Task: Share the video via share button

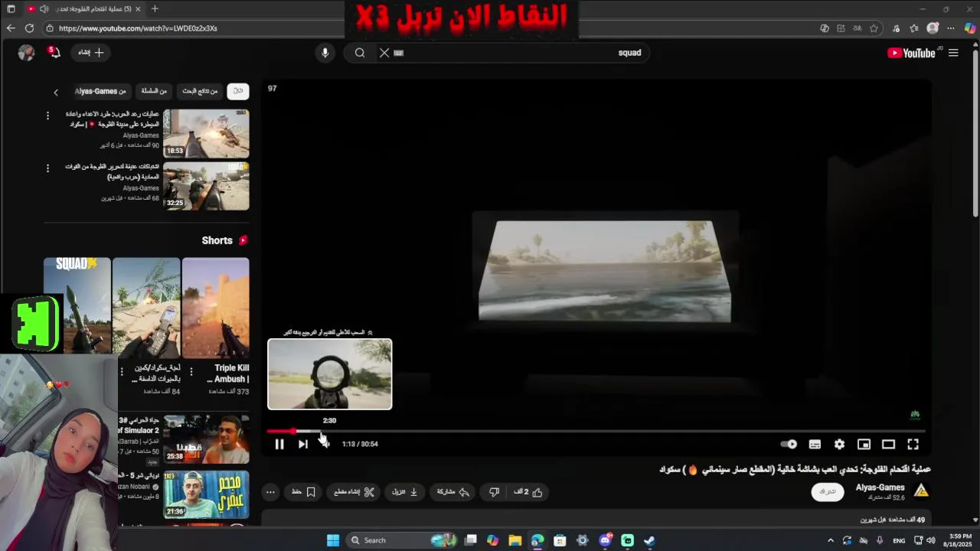Action: (x=453, y=492)
